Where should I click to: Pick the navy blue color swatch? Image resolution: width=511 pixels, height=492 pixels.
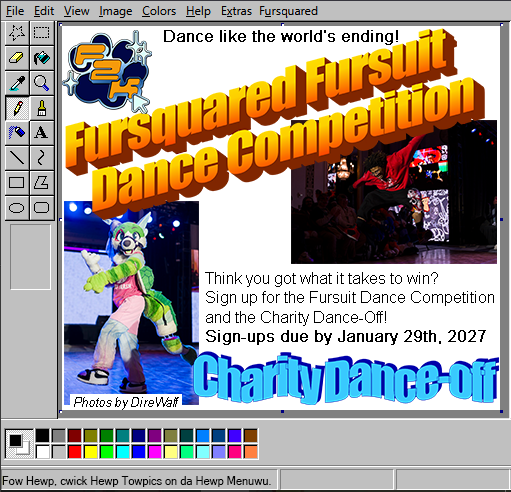pyautogui.click(x=139, y=436)
